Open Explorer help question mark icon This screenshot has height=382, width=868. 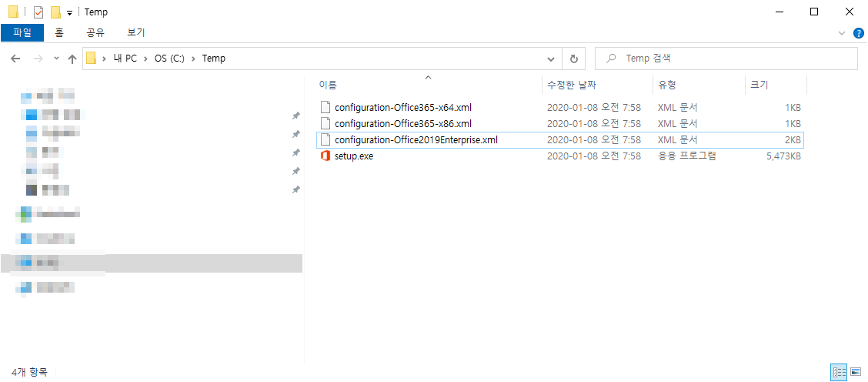tap(859, 33)
